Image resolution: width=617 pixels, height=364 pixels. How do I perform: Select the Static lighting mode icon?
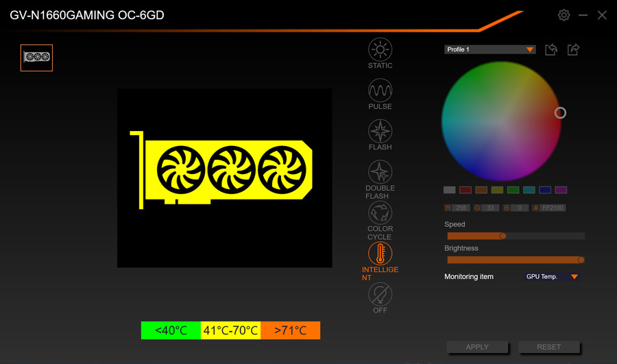pyautogui.click(x=380, y=49)
